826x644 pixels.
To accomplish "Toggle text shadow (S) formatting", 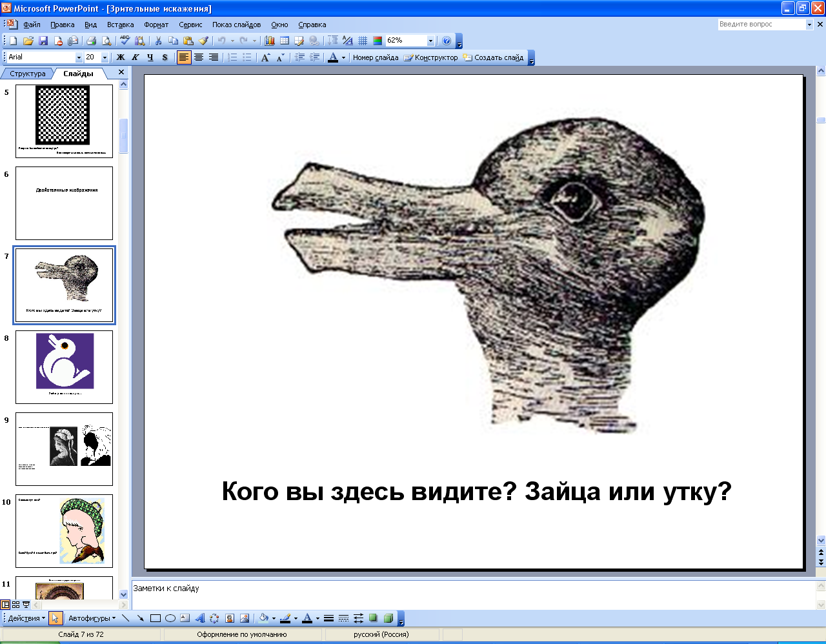I will pos(165,57).
